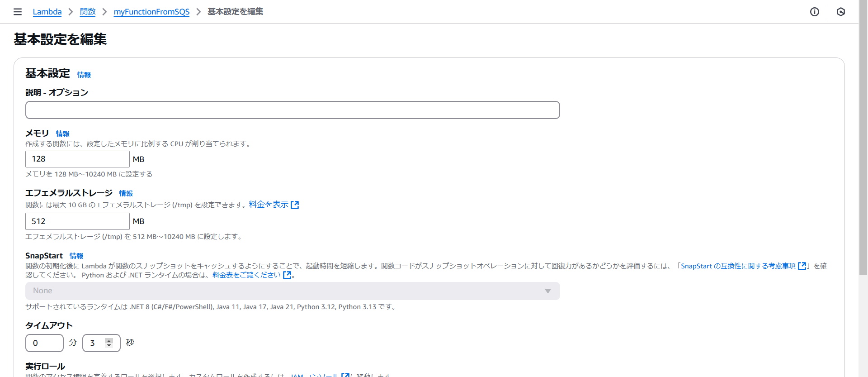Open the hamburger navigation menu
Image resolution: width=868 pixels, height=377 pixels.
pyautogui.click(x=18, y=12)
